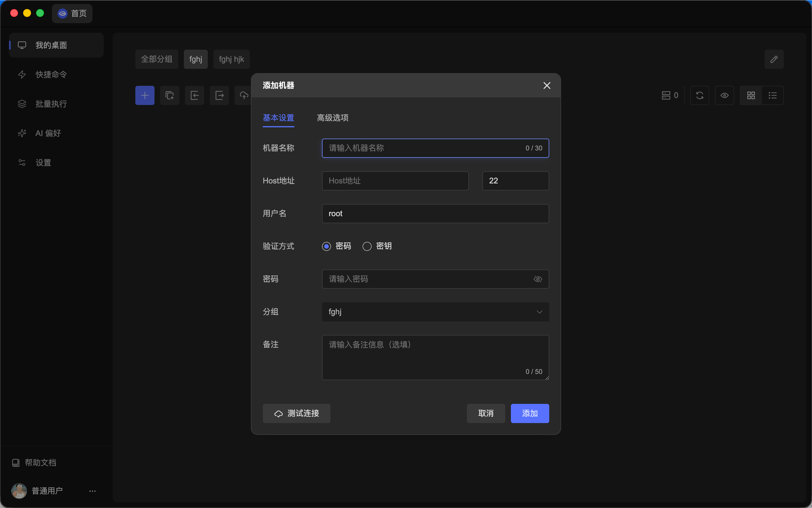Click the cloud upload icon
The width and height of the screenshot is (812, 508).
point(244,95)
